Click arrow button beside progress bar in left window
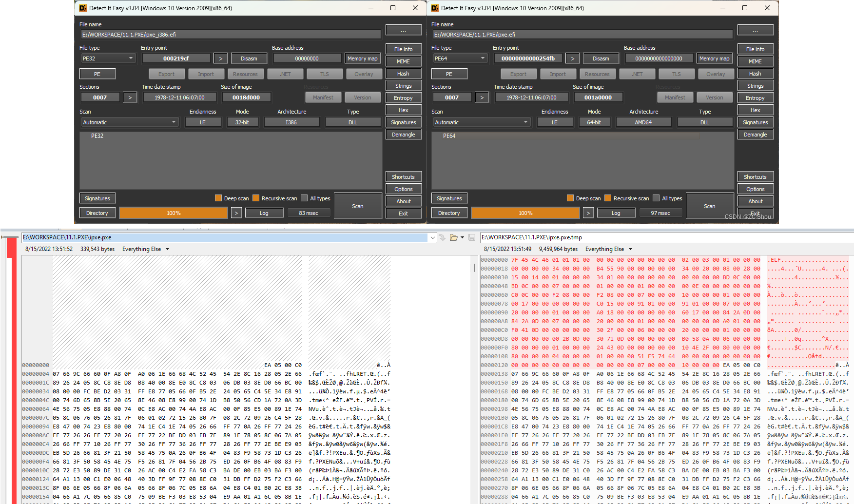The width and height of the screenshot is (854, 504). click(236, 213)
